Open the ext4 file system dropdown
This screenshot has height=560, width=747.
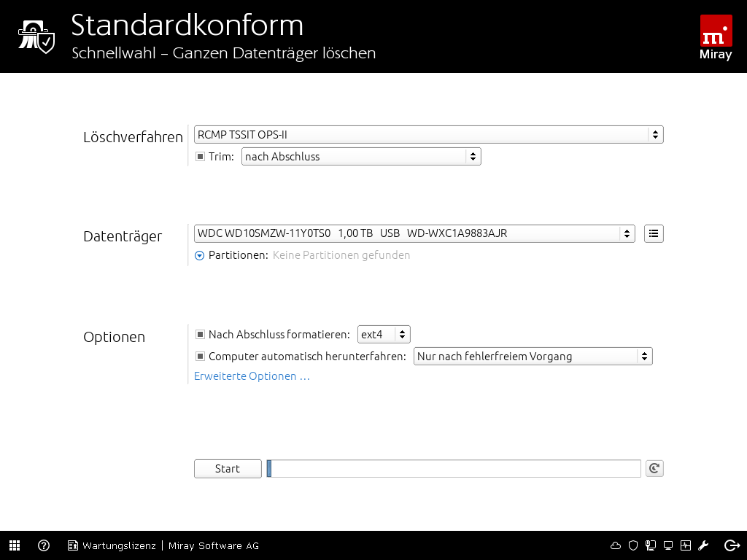(384, 335)
